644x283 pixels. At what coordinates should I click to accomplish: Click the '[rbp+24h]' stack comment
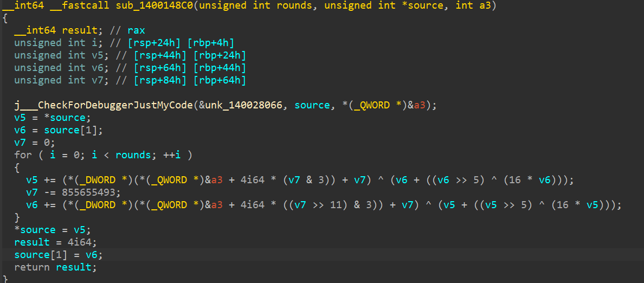[220, 55]
